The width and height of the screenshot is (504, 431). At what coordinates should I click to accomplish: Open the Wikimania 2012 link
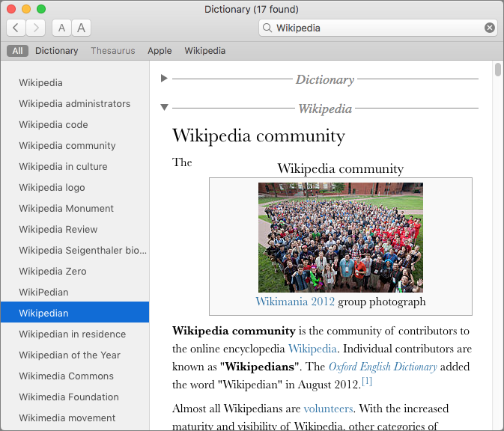point(295,302)
